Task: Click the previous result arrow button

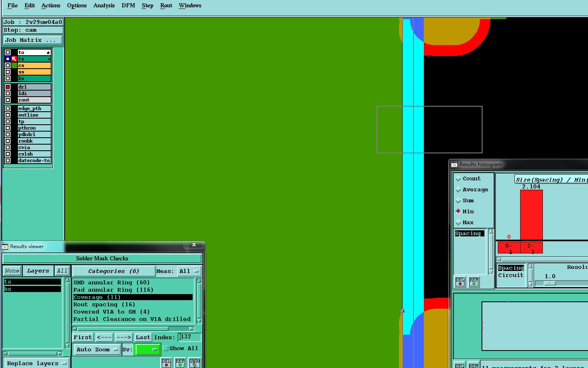Action: 104,337
